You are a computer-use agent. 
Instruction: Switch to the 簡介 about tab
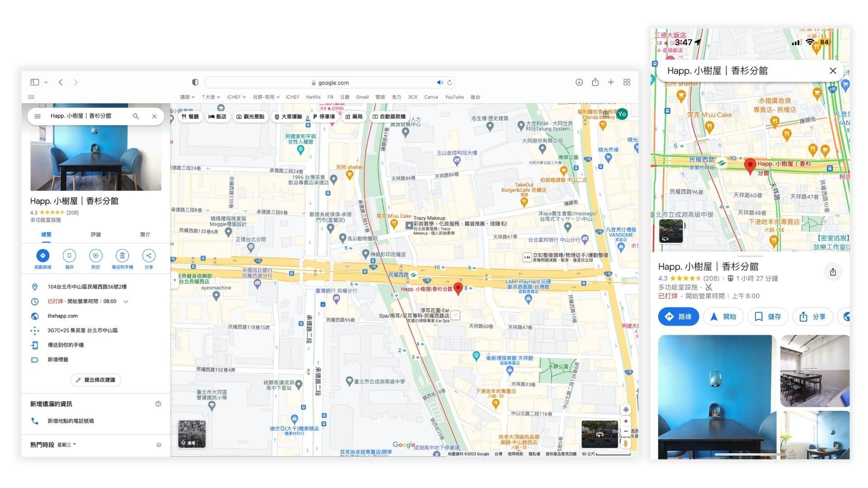(145, 235)
